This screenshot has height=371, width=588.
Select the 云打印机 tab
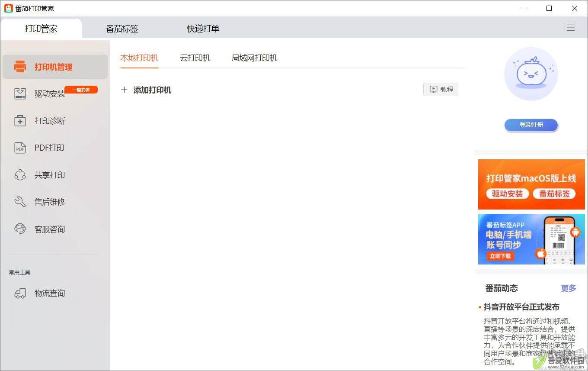[195, 58]
